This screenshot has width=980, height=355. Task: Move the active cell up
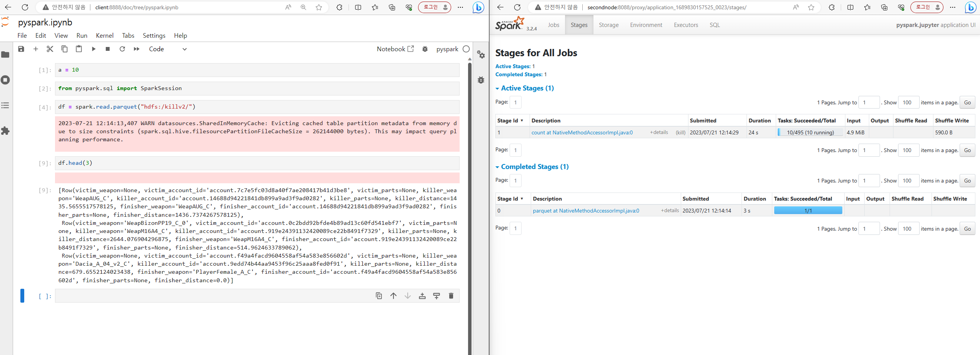pyautogui.click(x=393, y=296)
